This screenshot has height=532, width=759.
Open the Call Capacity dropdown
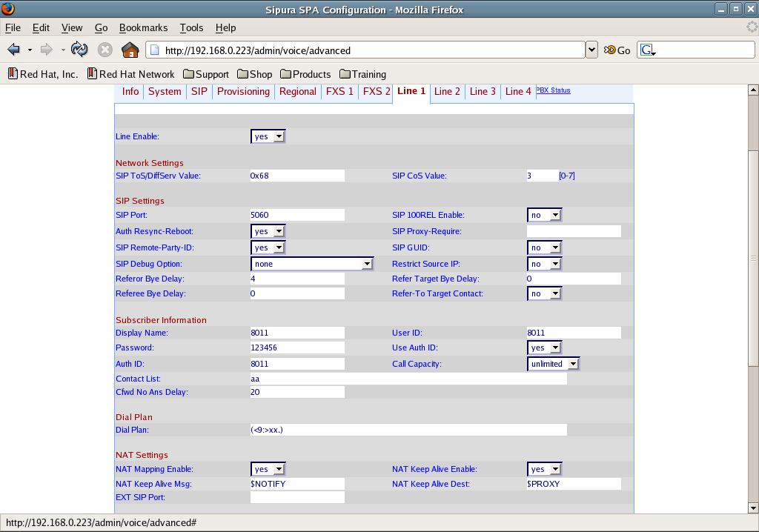tap(552, 364)
